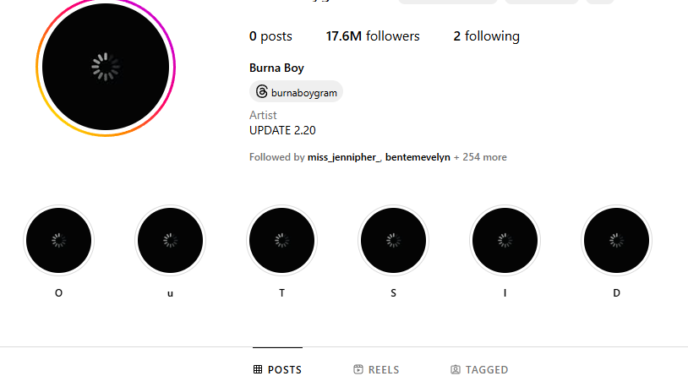
Task: Open bentemevelyn follower profile
Action: [417, 157]
